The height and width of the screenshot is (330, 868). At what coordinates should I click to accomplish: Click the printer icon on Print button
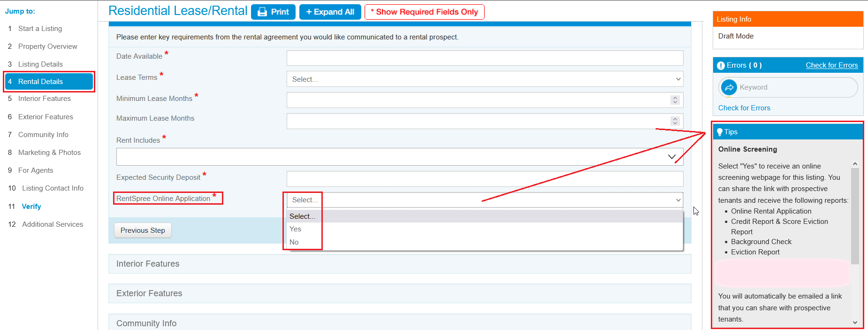[x=262, y=12]
